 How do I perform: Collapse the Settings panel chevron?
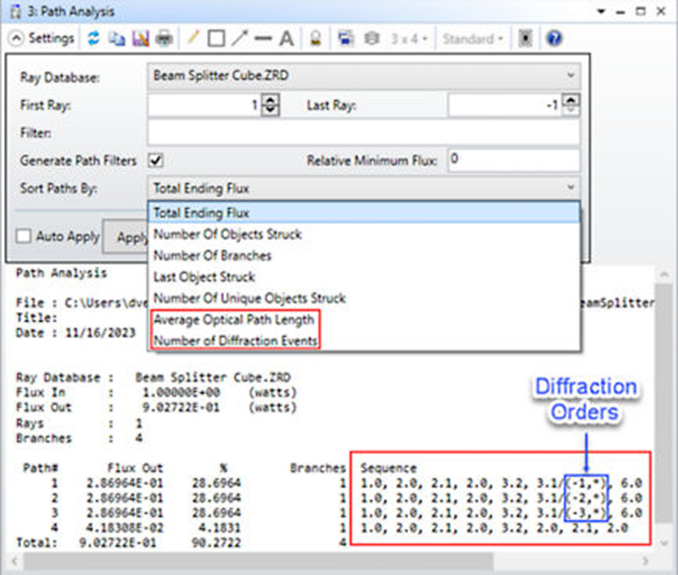16,38
